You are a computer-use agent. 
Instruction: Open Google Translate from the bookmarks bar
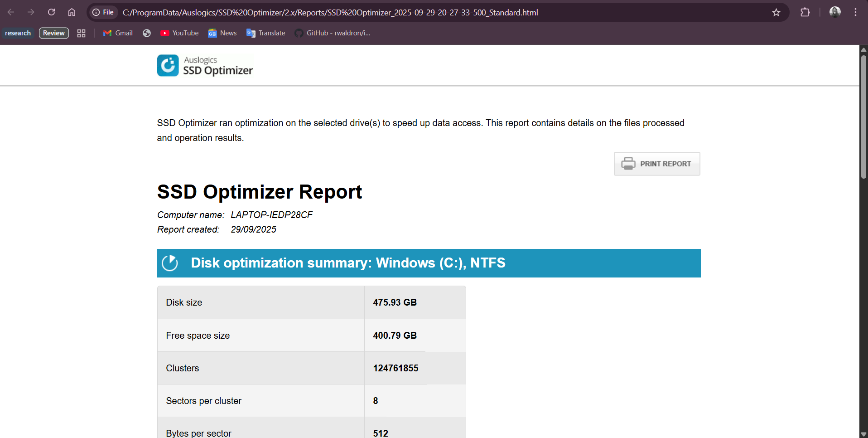click(x=265, y=33)
